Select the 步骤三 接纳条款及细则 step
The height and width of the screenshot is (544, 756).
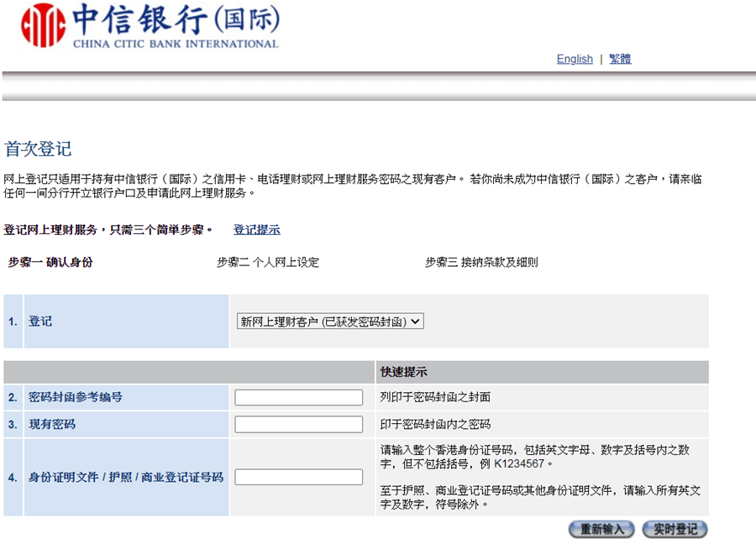tap(481, 262)
